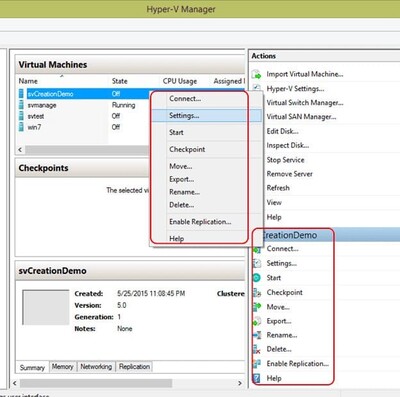400x397 pixels.
Task: Click the svCreationDemo VM icon in list
Action: coord(21,94)
